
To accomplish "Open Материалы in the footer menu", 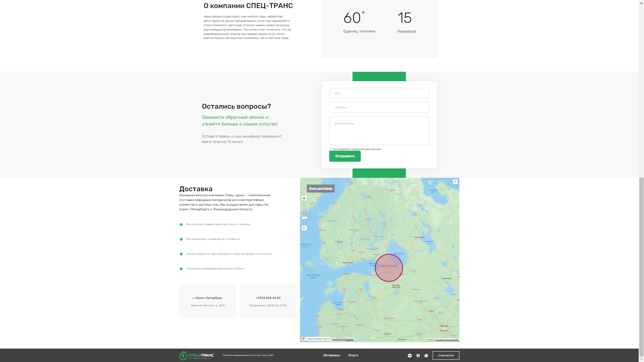I will pos(332,355).
